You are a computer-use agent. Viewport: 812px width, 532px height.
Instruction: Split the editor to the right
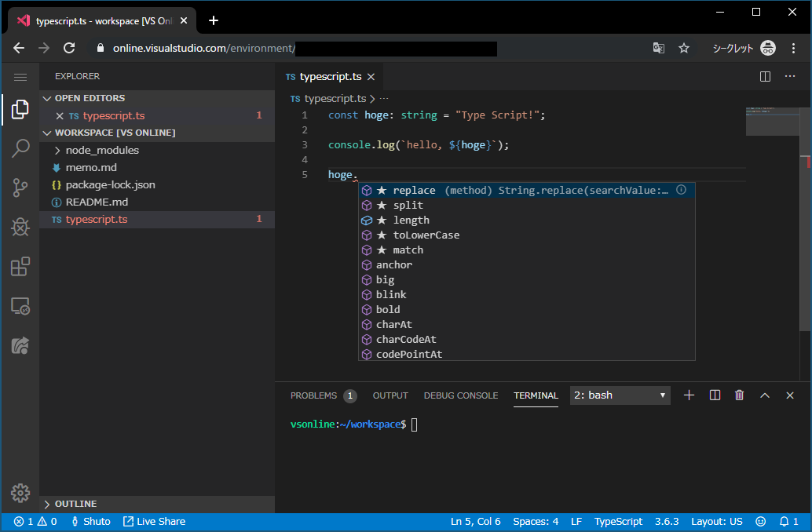tap(765, 76)
